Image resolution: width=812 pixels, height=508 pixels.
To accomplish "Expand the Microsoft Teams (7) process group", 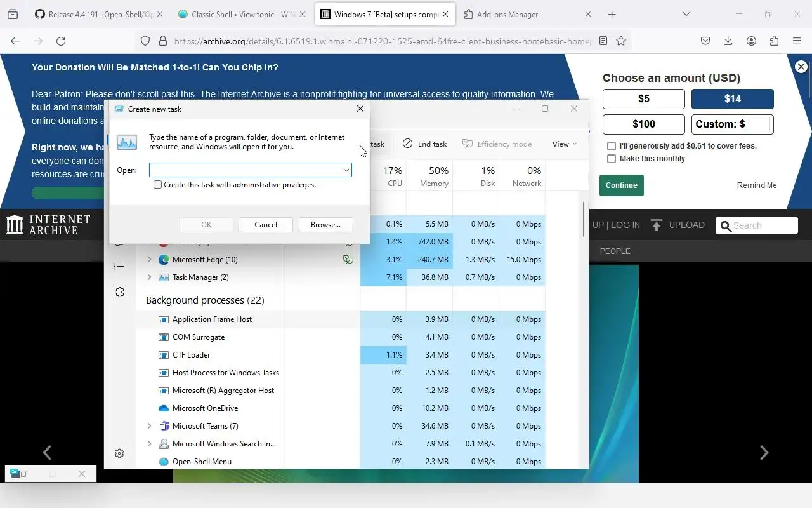I will tap(149, 425).
